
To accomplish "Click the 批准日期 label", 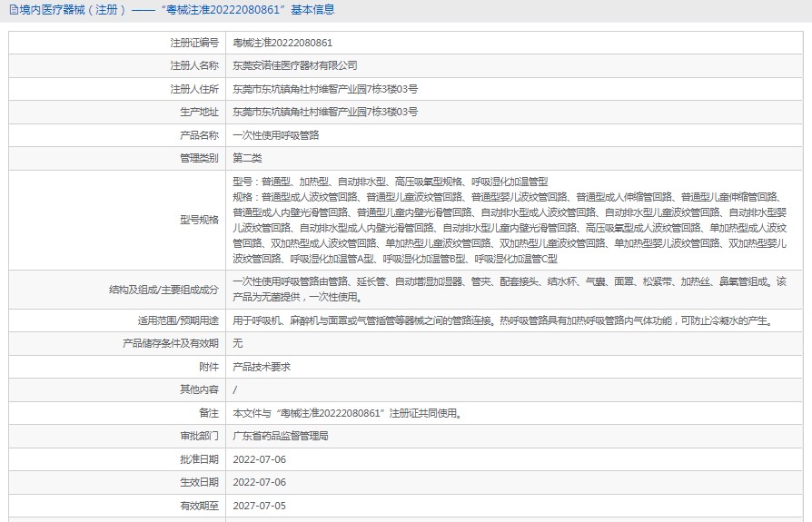I will (199, 459).
